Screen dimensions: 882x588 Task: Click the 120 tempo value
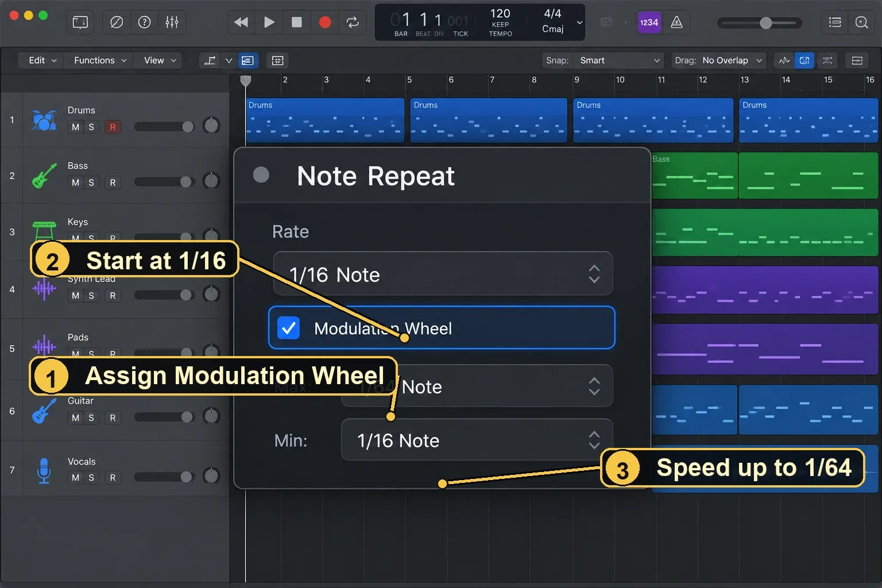click(500, 13)
